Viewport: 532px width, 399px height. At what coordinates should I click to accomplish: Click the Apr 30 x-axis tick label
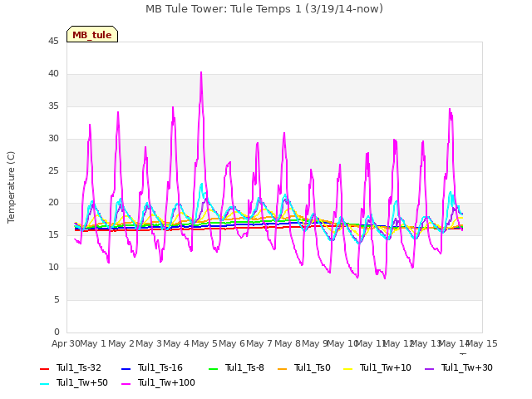[x=66, y=343]
